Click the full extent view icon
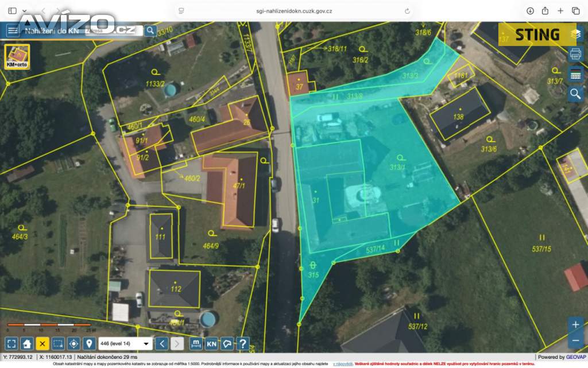This screenshot has width=588, height=368. click(x=11, y=343)
